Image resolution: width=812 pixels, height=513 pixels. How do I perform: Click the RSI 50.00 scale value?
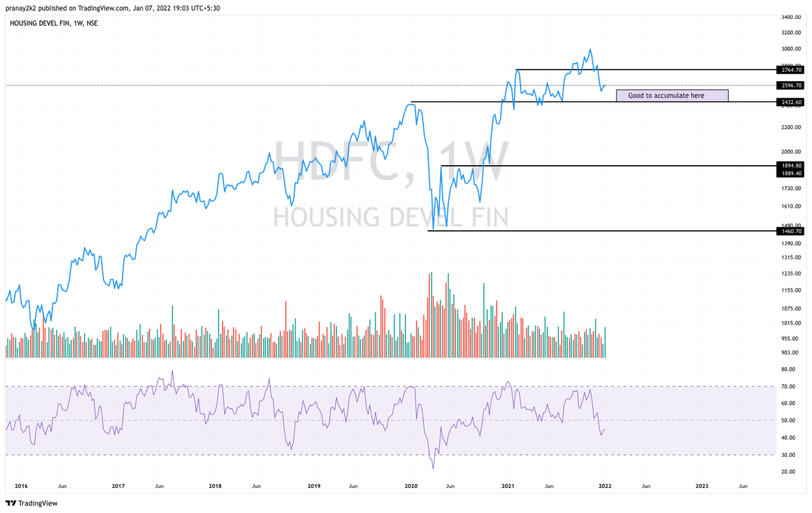[788, 420]
